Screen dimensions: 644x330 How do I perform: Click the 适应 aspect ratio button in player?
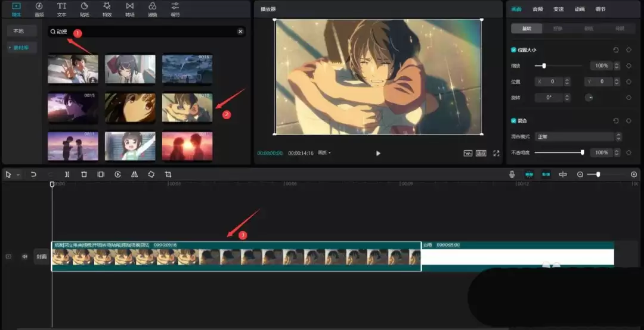coord(481,153)
